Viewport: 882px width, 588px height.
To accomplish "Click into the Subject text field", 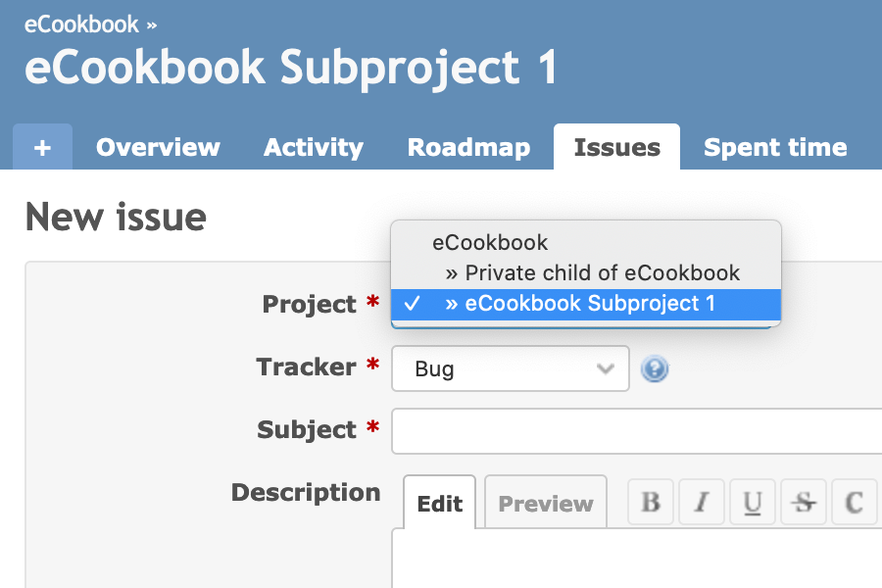I will click(x=637, y=431).
